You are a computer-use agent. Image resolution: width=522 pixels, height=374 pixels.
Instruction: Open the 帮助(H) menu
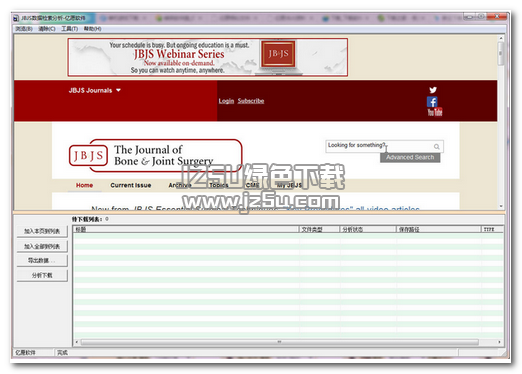pyautogui.click(x=92, y=29)
